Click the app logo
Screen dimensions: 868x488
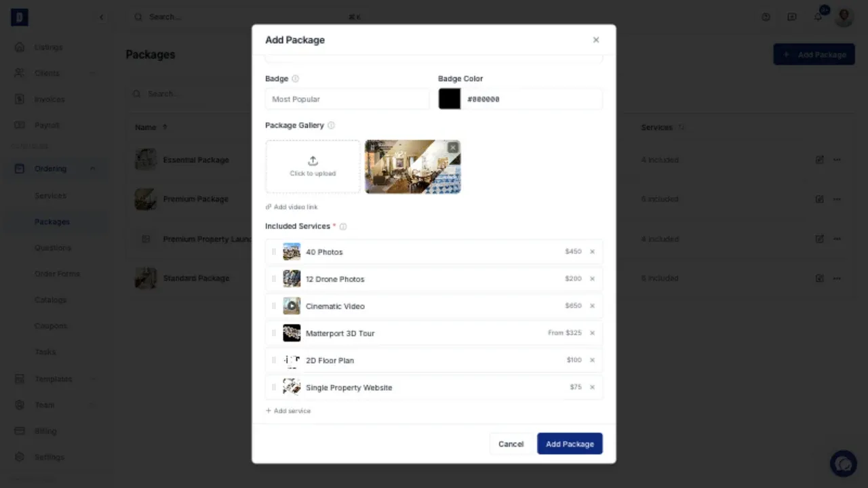[x=20, y=17]
